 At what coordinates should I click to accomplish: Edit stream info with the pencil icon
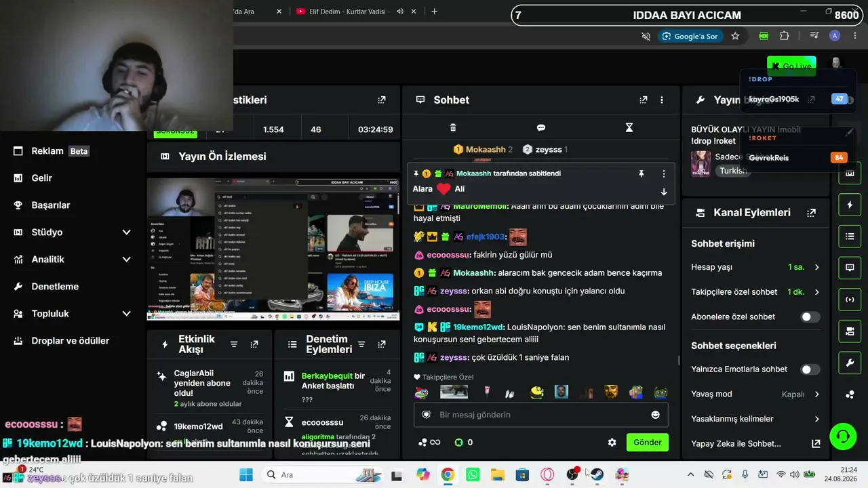point(850,133)
